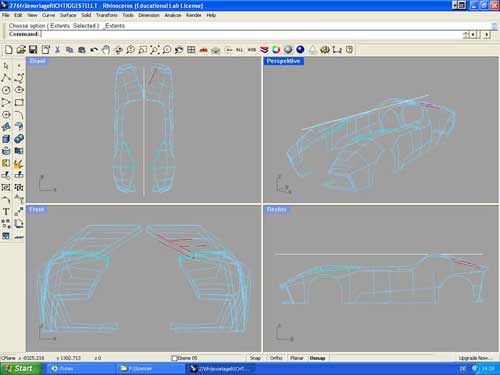Open the Perspective viewport title menu
The height and width of the screenshot is (375, 500).
(x=284, y=61)
